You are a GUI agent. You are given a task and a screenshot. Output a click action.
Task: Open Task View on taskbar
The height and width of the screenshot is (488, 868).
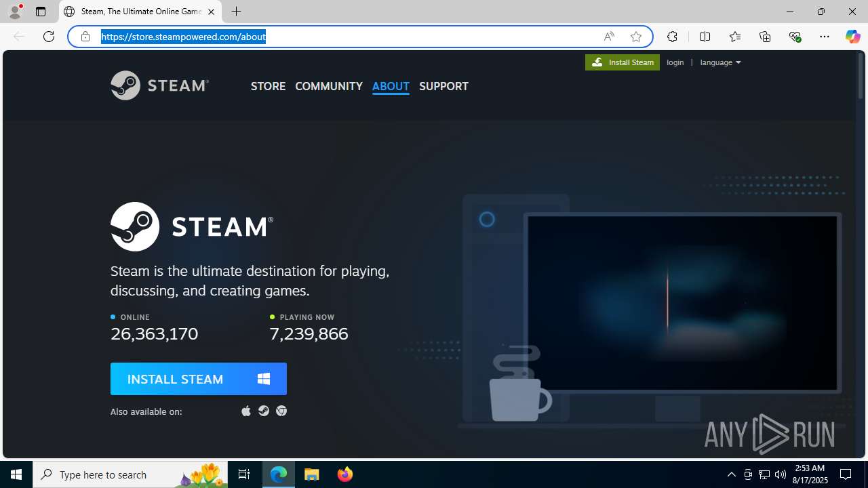pyautogui.click(x=244, y=474)
